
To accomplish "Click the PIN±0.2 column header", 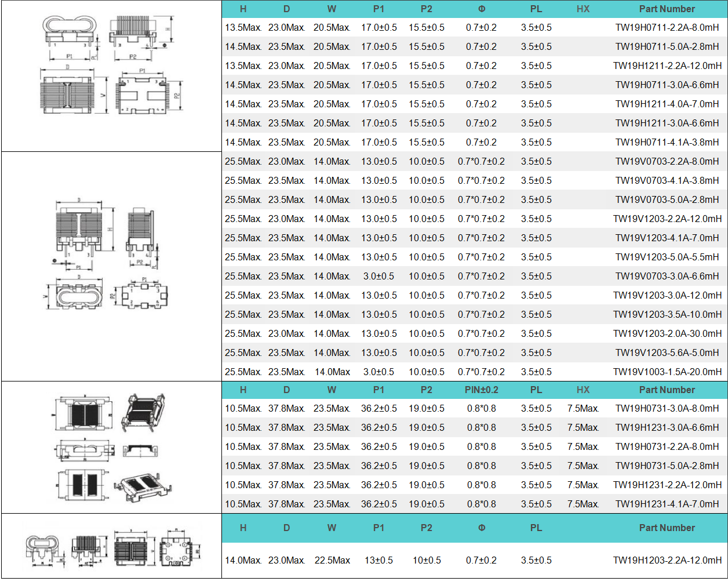I will coord(481,390).
